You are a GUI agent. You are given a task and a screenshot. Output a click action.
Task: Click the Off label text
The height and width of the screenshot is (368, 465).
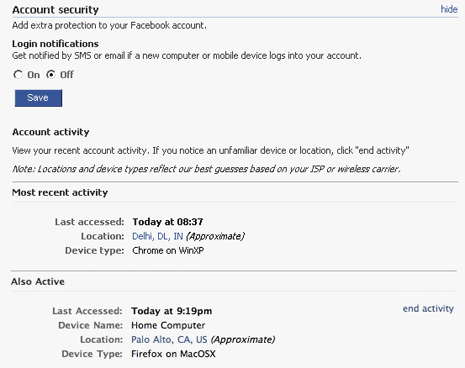(67, 75)
